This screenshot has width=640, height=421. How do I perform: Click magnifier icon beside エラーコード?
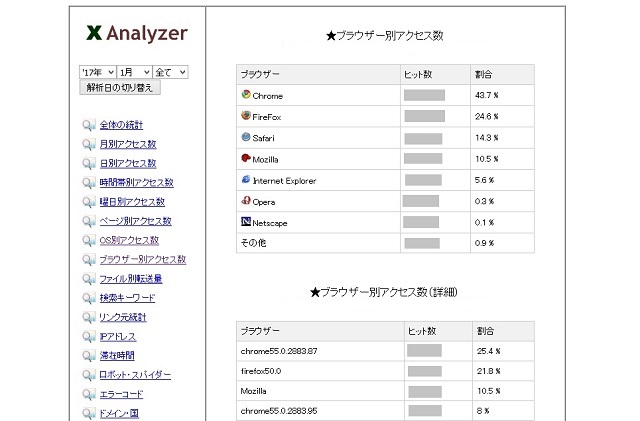89,394
